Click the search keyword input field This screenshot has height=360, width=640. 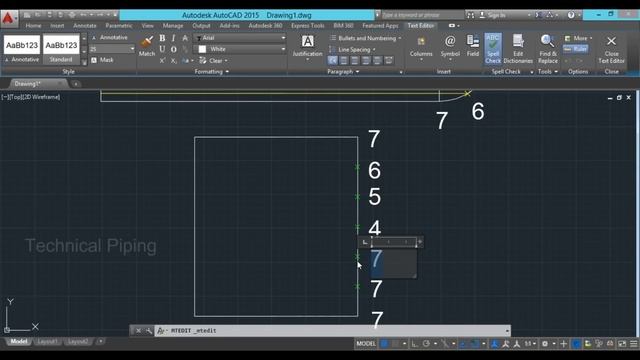[x=422, y=15]
